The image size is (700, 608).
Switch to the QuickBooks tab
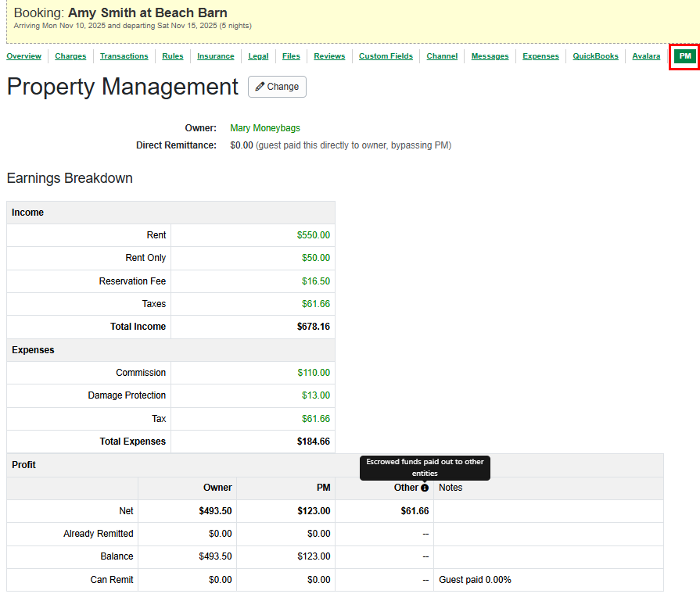point(595,56)
